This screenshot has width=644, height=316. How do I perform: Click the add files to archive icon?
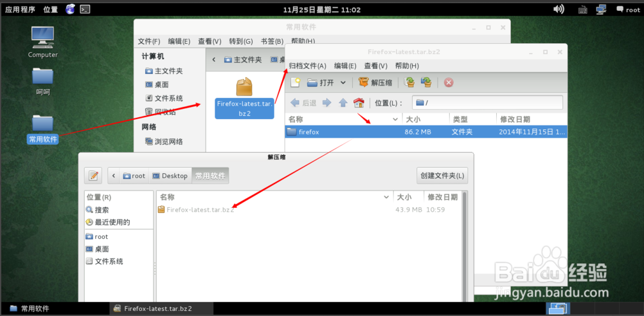[x=409, y=82]
